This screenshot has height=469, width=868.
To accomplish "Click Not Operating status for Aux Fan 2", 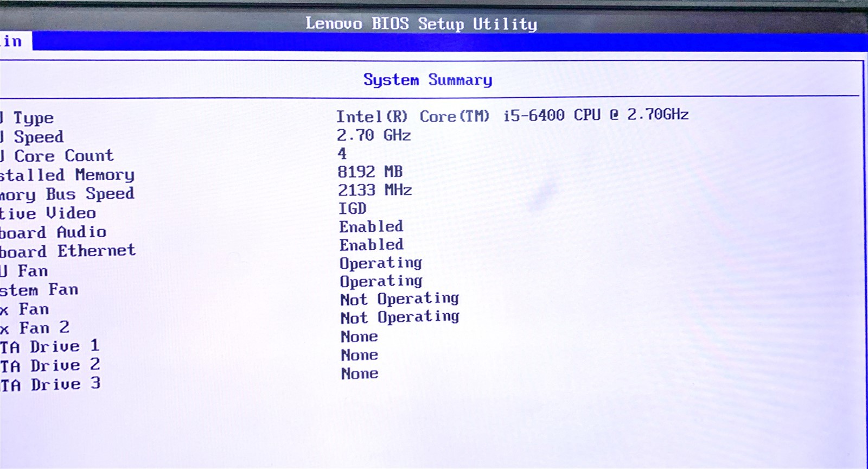I will pos(400,318).
